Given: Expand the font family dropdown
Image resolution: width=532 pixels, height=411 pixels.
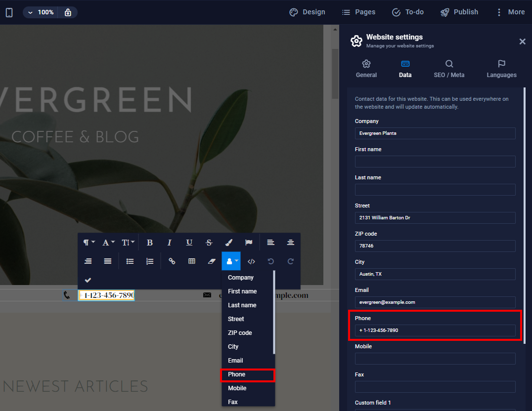Looking at the screenshot, I should pos(108,243).
